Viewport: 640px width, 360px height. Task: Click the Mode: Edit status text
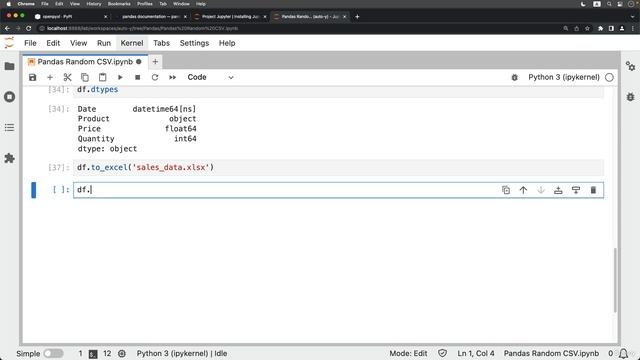click(x=408, y=353)
